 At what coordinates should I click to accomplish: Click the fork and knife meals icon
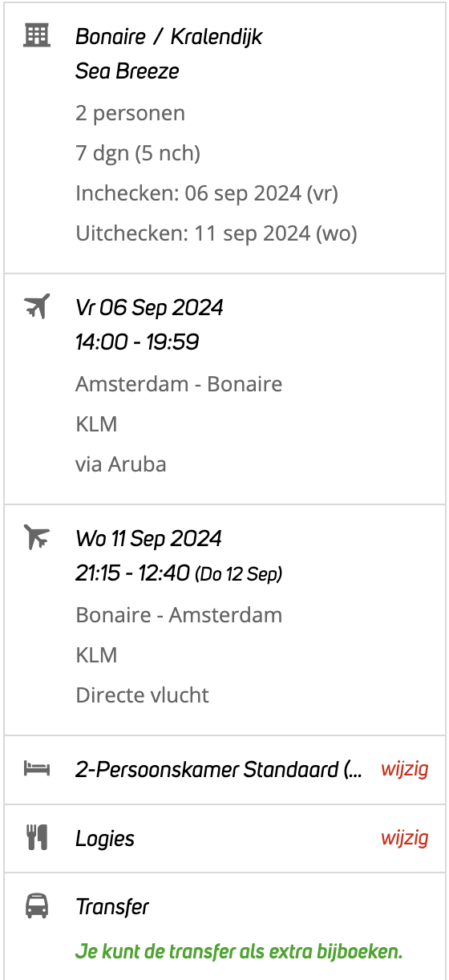pyautogui.click(x=37, y=838)
